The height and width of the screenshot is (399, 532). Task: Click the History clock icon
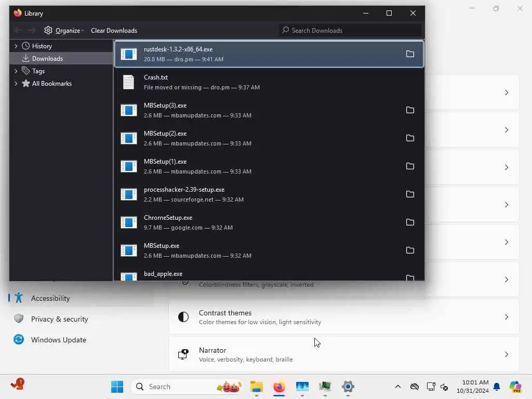26,46
